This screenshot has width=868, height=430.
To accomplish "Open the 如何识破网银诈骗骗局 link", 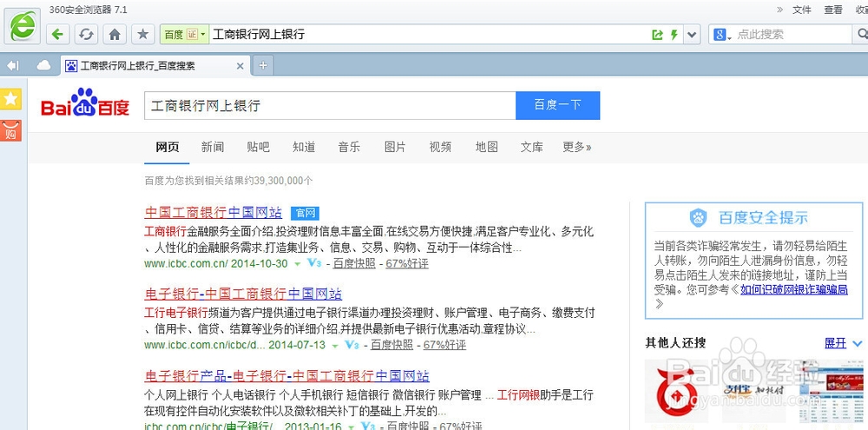I will tap(794, 289).
